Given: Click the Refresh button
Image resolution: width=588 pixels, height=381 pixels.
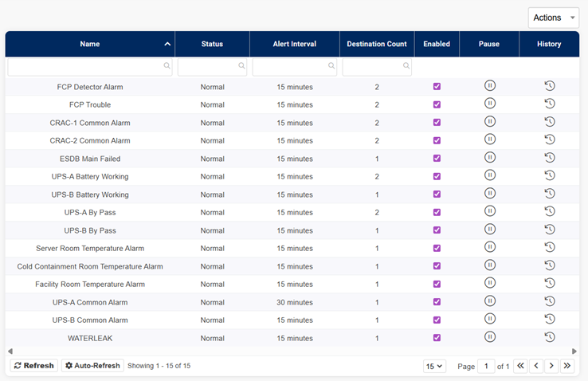Looking at the screenshot, I should click(x=34, y=366).
